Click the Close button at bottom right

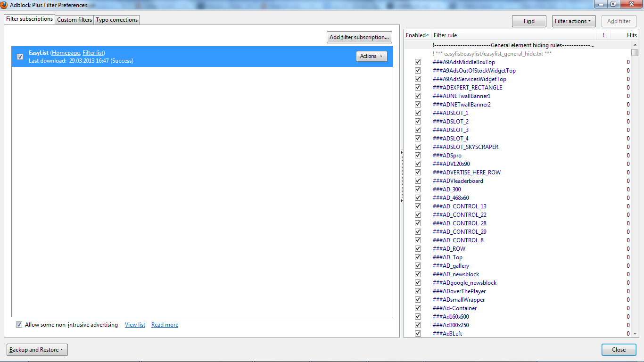tap(619, 350)
